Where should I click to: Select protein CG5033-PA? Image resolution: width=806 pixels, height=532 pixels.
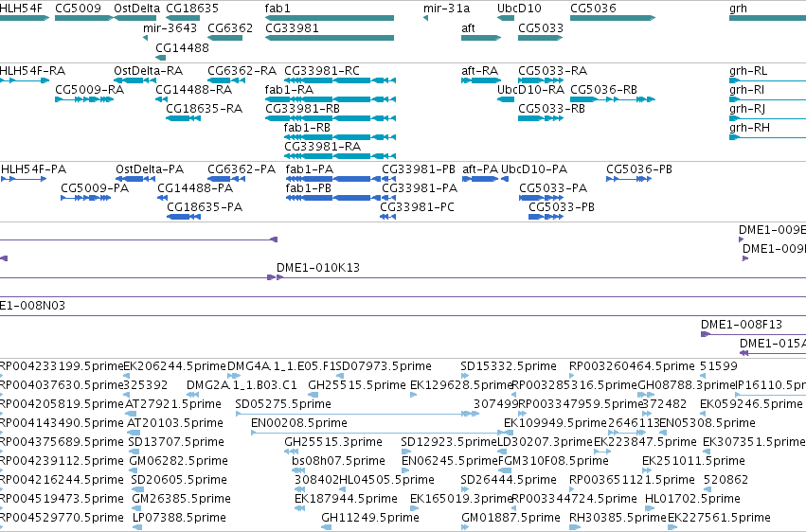click(x=553, y=188)
